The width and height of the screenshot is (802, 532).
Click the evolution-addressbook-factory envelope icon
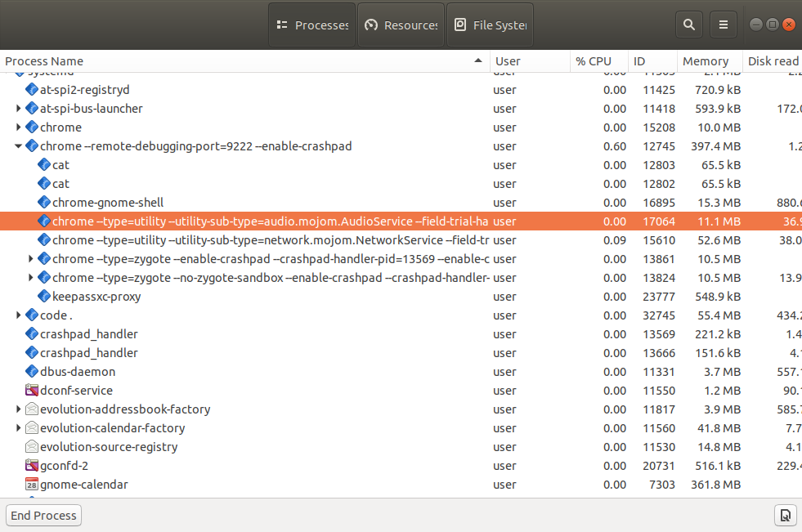tap(32, 409)
